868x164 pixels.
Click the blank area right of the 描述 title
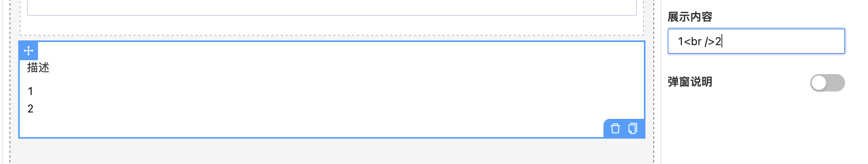point(317,68)
